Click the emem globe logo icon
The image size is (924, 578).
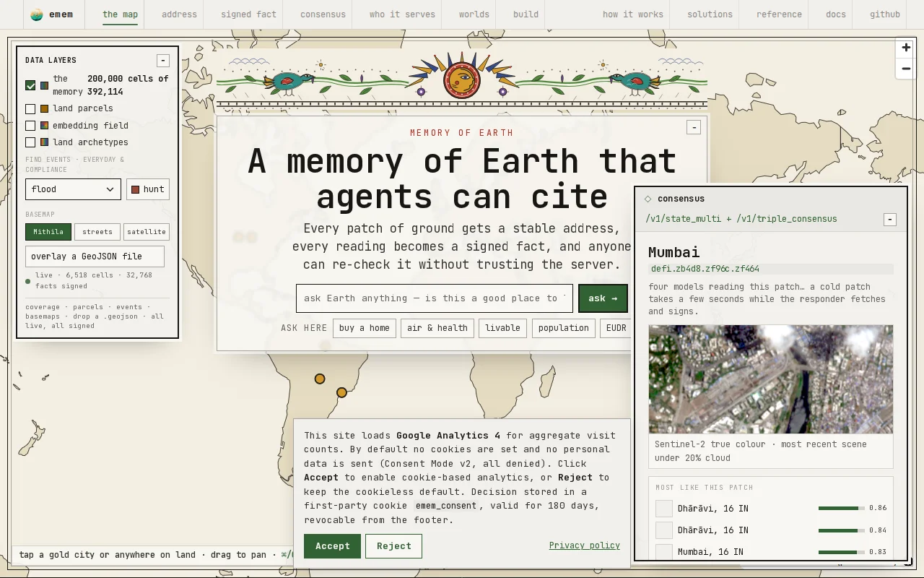tap(36, 14)
